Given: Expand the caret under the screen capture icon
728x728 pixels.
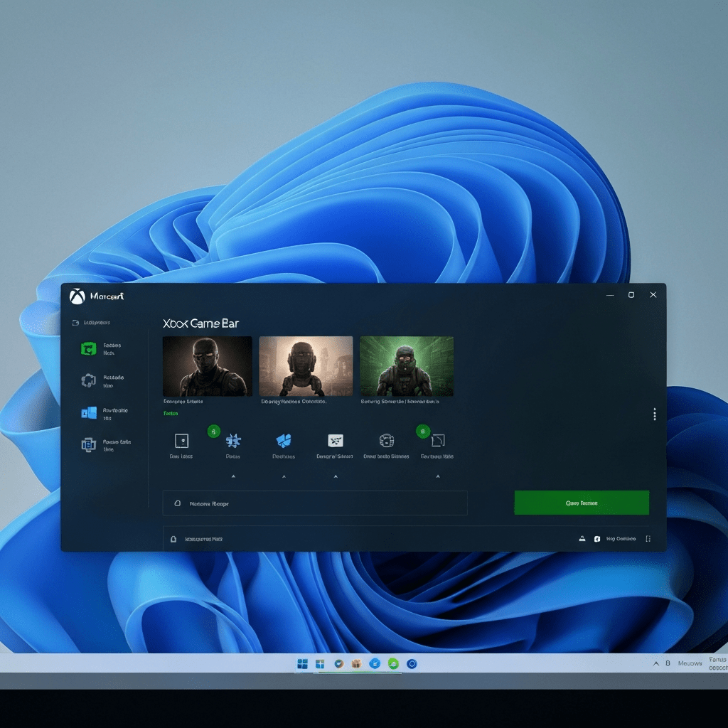Looking at the screenshot, I should click(x=336, y=476).
